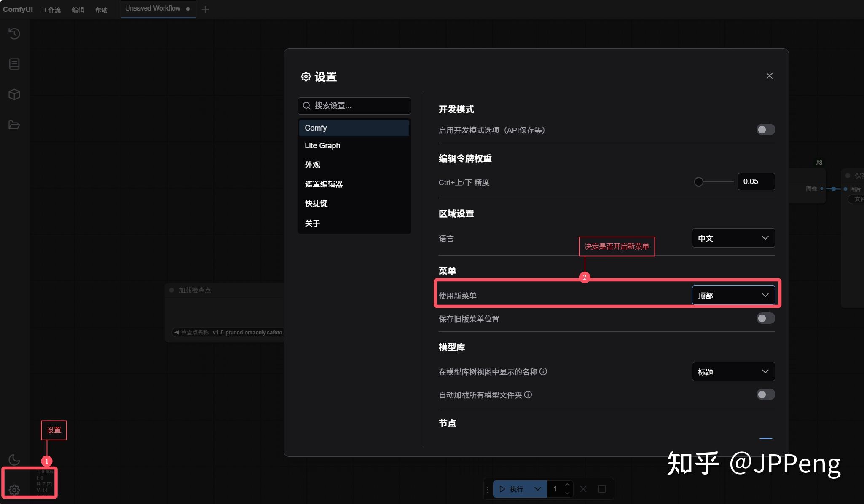
Task: Switch to the Unsaved Workflow tab
Action: [x=152, y=8]
